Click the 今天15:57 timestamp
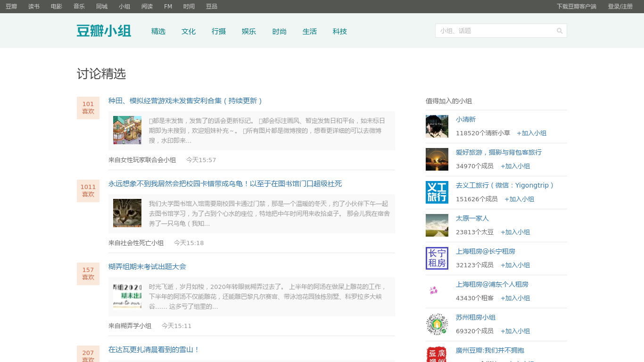 [201, 160]
